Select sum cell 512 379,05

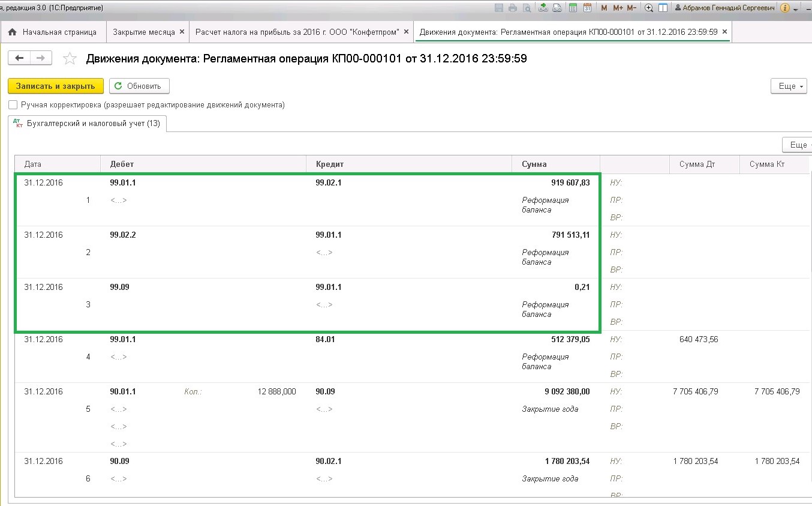pos(570,340)
